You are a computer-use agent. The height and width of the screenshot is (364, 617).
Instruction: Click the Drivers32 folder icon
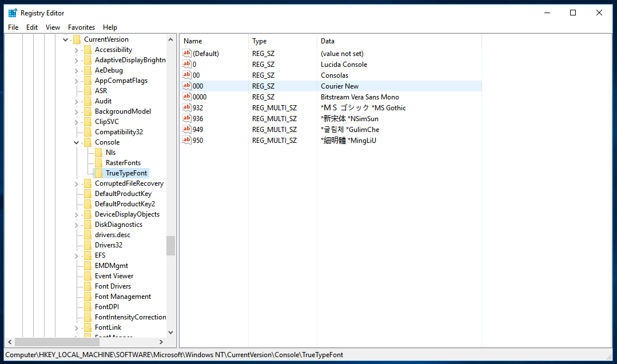(x=87, y=245)
